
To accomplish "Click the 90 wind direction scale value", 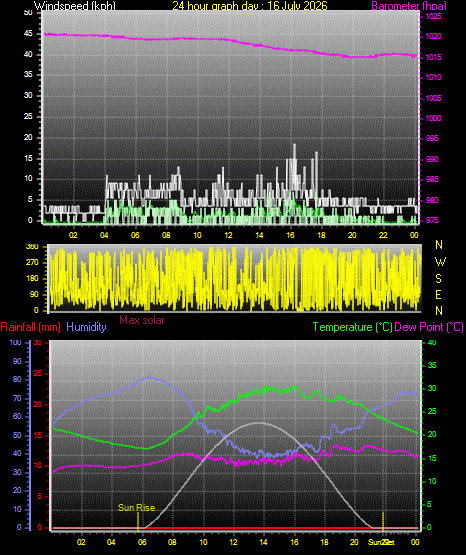I will [34, 294].
